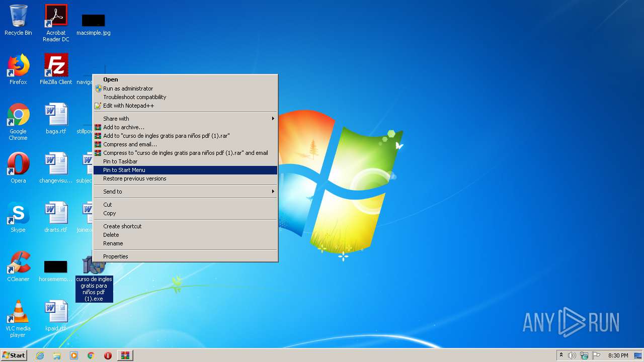Choose Delete from the context menu

pyautogui.click(x=186, y=235)
